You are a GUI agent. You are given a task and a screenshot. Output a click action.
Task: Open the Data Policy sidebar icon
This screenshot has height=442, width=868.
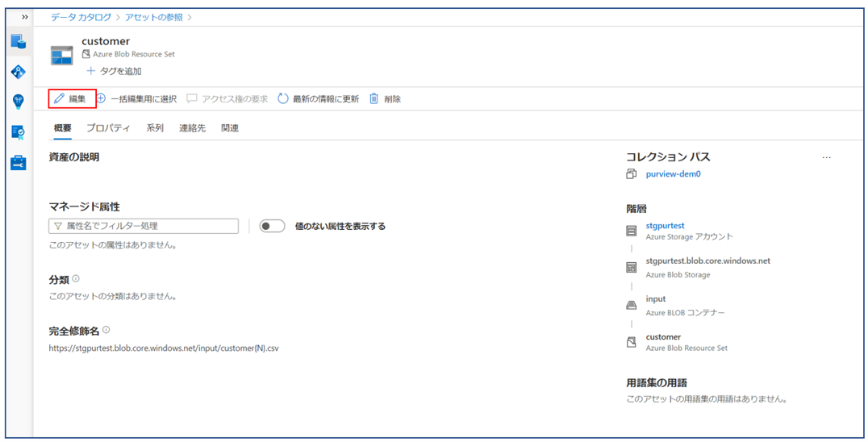19,132
